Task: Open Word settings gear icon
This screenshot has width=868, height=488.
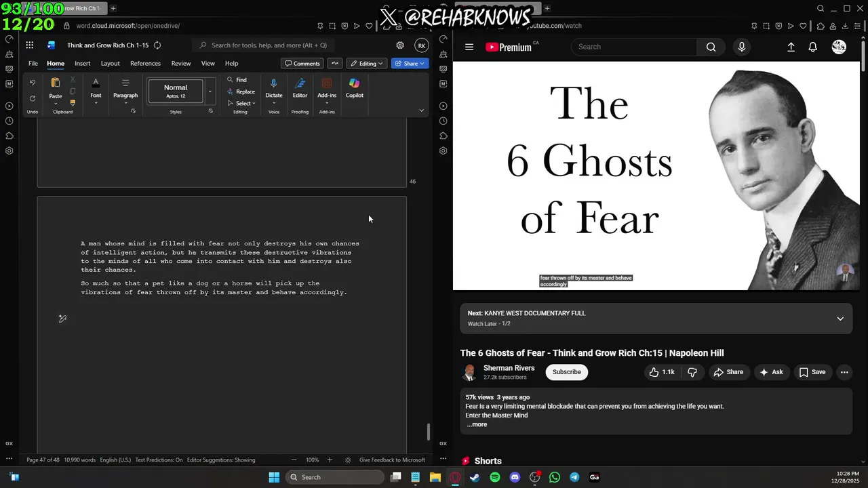Action: pyautogui.click(x=400, y=45)
